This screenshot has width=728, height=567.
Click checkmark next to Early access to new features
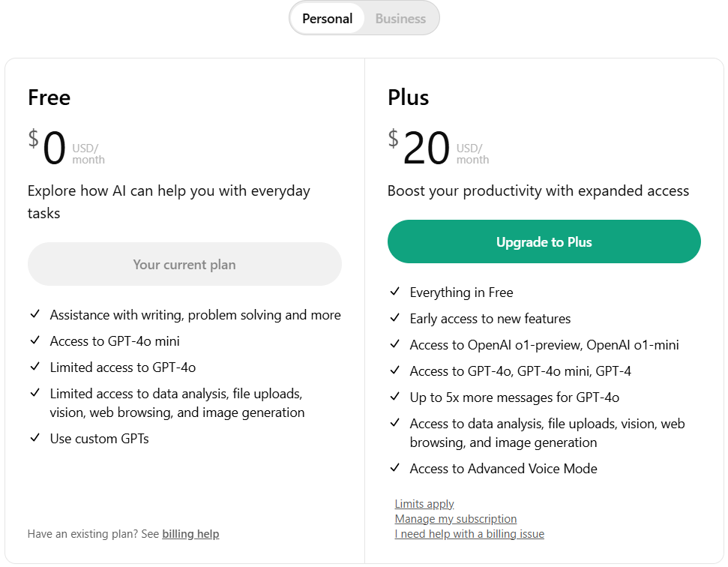(394, 318)
